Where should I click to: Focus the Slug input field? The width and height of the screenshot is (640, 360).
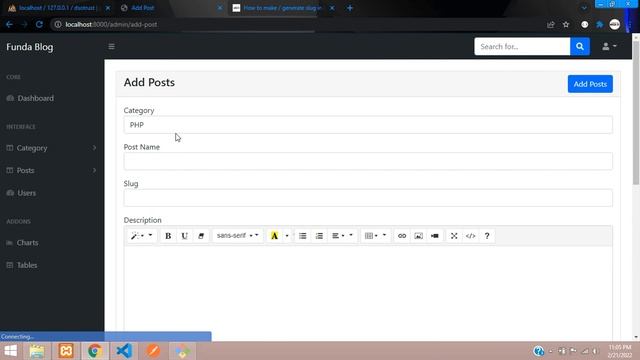tap(368, 198)
